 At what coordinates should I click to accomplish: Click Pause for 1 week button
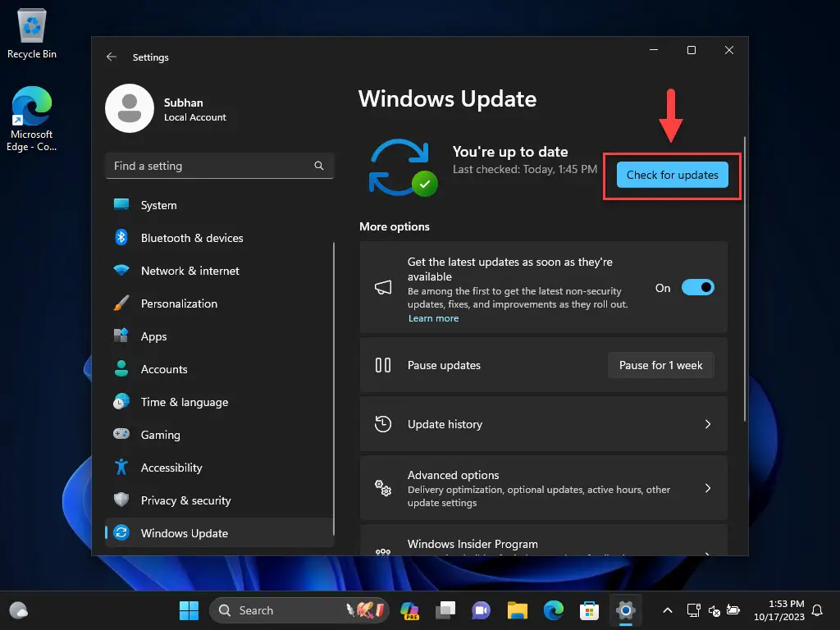click(x=660, y=365)
